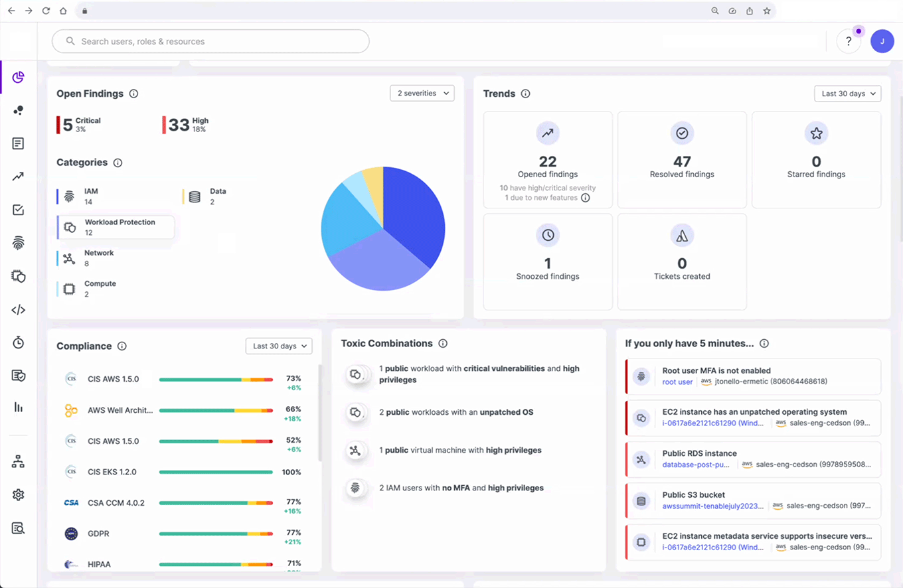Select the fingerprint IAM icon in sidebar
Image resolution: width=903 pixels, height=588 pixels.
point(18,243)
